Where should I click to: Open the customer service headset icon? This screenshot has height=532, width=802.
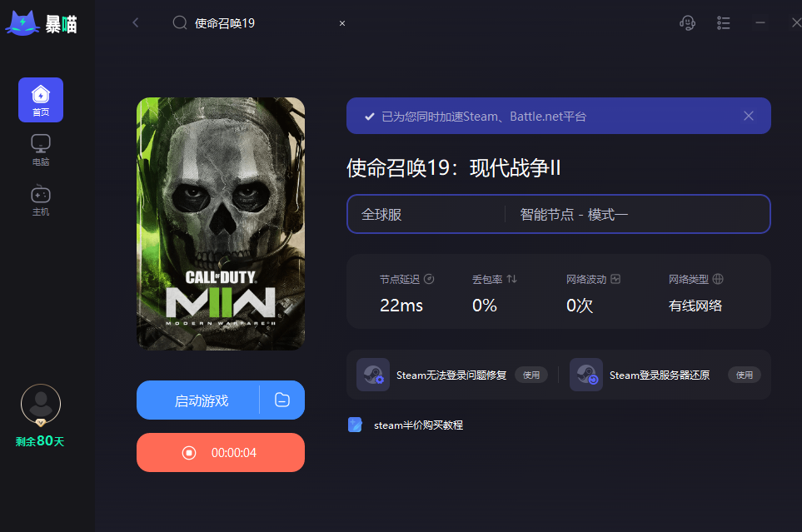pos(687,23)
